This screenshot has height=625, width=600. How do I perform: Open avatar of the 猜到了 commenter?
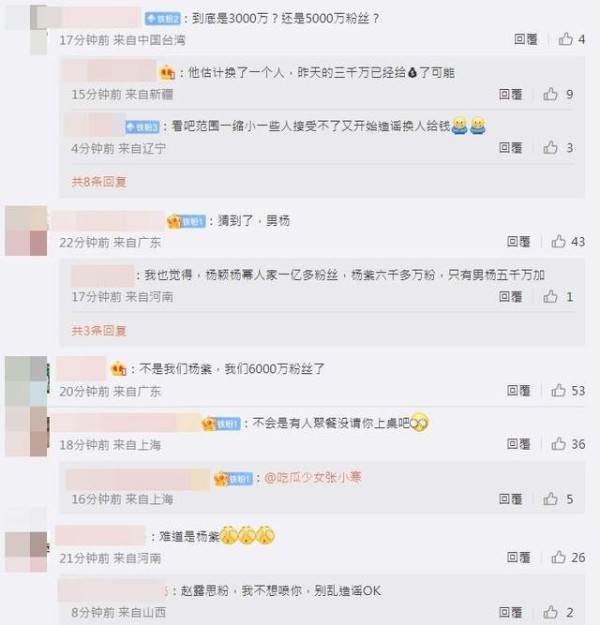pyautogui.click(x=26, y=231)
